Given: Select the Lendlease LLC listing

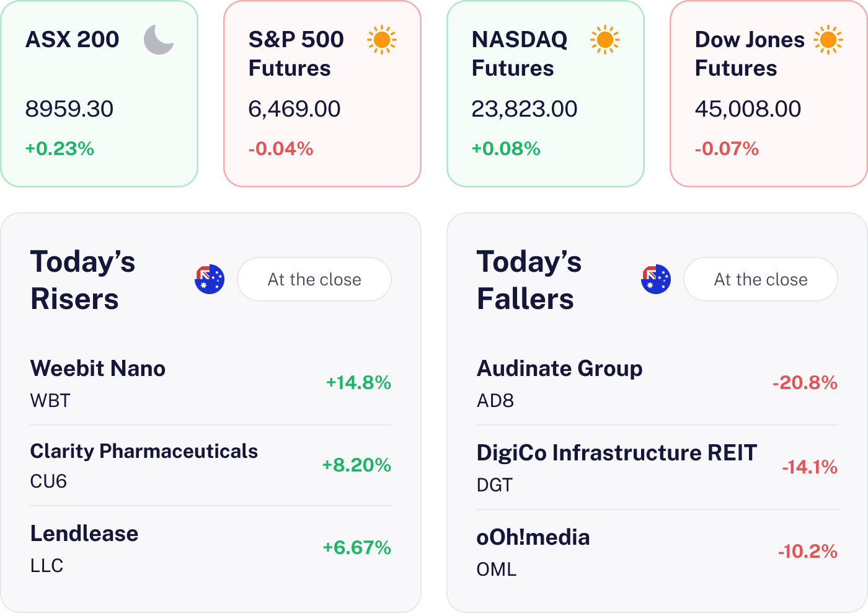Looking at the screenshot, I should click(x=211, y=548).
